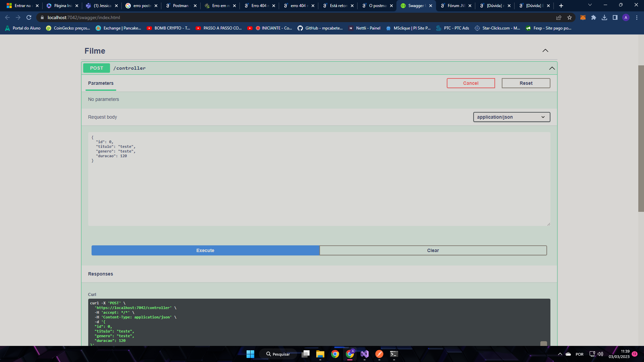Click the POST method badge icon
644x362 pixels.
click(96, 68)
